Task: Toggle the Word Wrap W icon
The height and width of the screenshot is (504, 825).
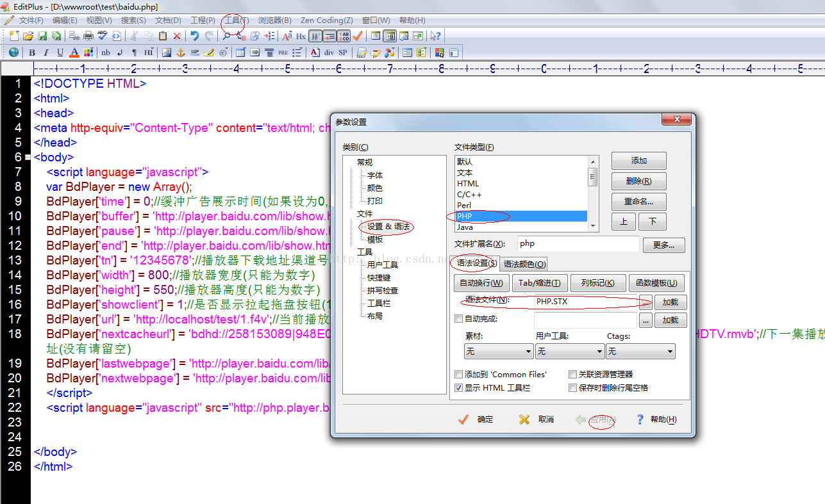Action: point(315,36)
